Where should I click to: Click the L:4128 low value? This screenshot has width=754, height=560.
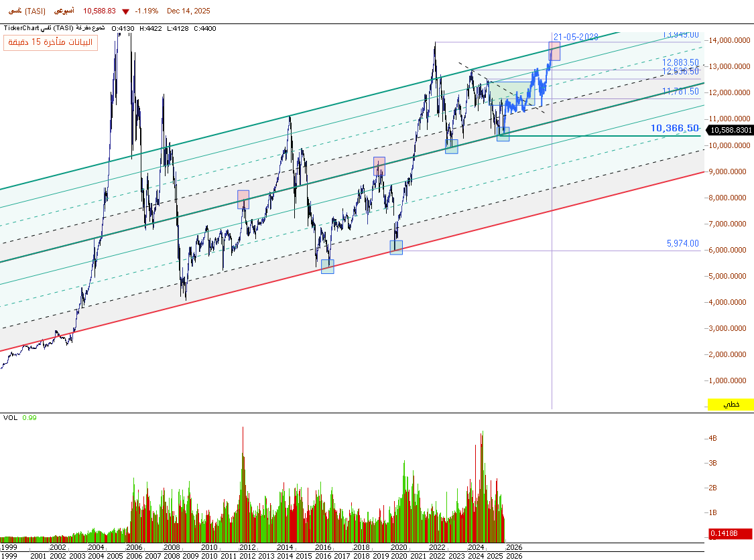coord(178,28)
